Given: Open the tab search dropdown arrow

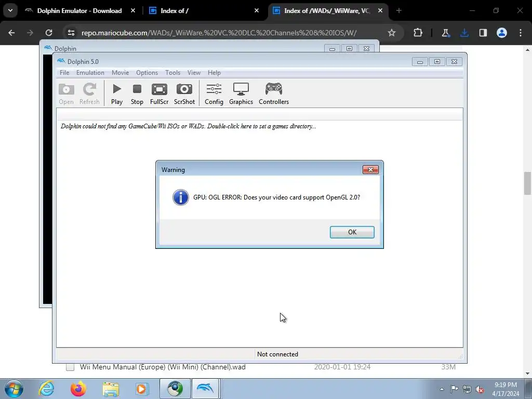Looking at the screenshot, I should 10,10.
